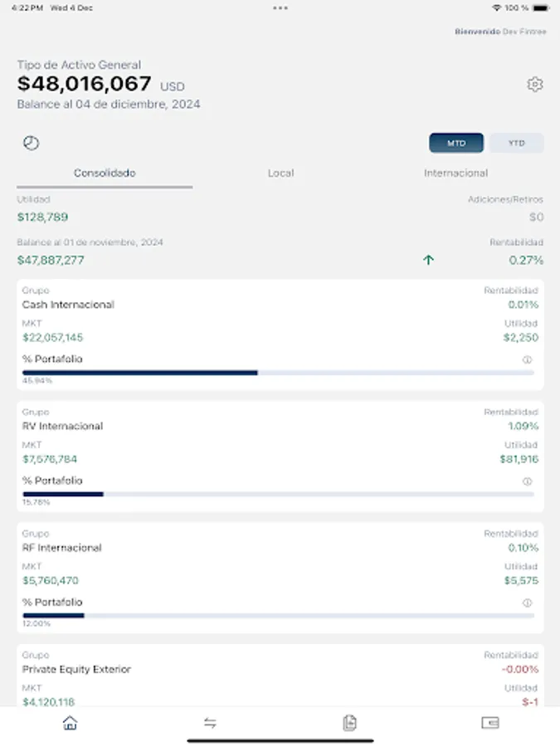Expand the Cash Internacional group card
The height and width of the screenshot is (747, 560).
coord(280,332)
